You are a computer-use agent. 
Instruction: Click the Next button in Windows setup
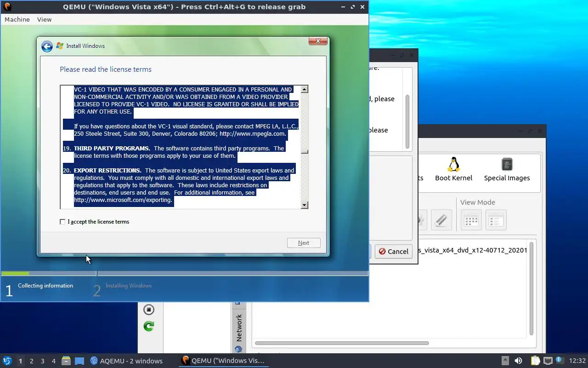point(304,243)
